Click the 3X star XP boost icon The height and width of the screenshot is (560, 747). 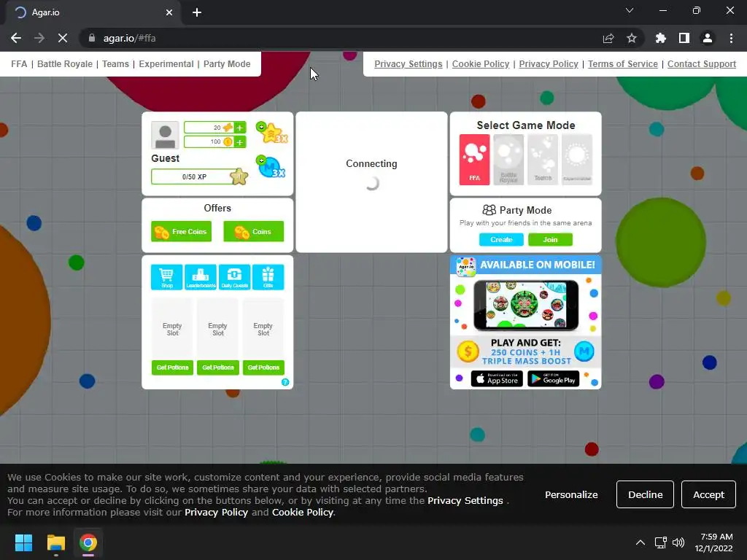[x=272, y=133]
